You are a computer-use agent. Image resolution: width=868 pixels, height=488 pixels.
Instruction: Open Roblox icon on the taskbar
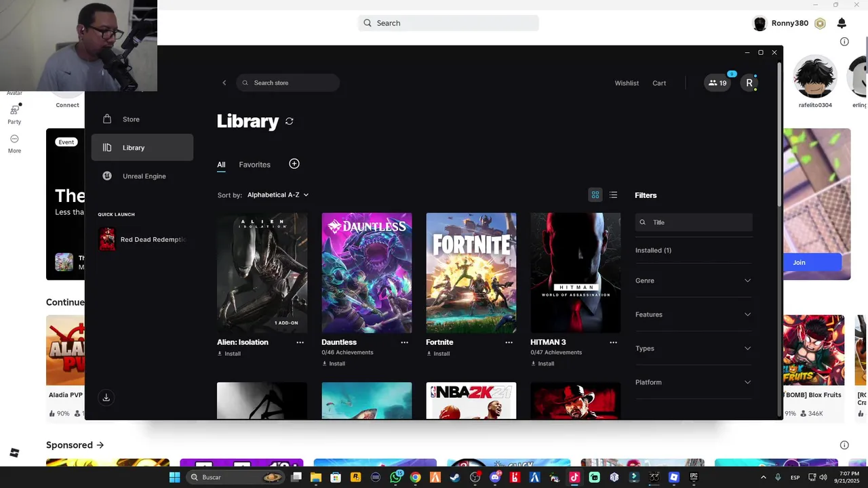(x=673, y=477)
